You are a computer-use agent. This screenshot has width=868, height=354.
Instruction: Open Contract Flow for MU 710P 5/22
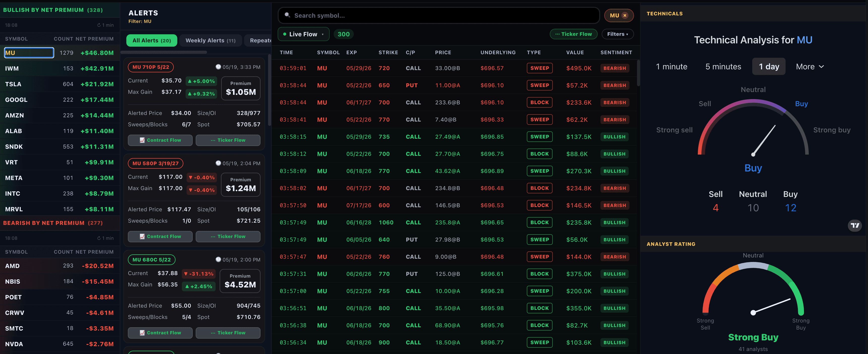pyautogui.click(x=160, y=140)
